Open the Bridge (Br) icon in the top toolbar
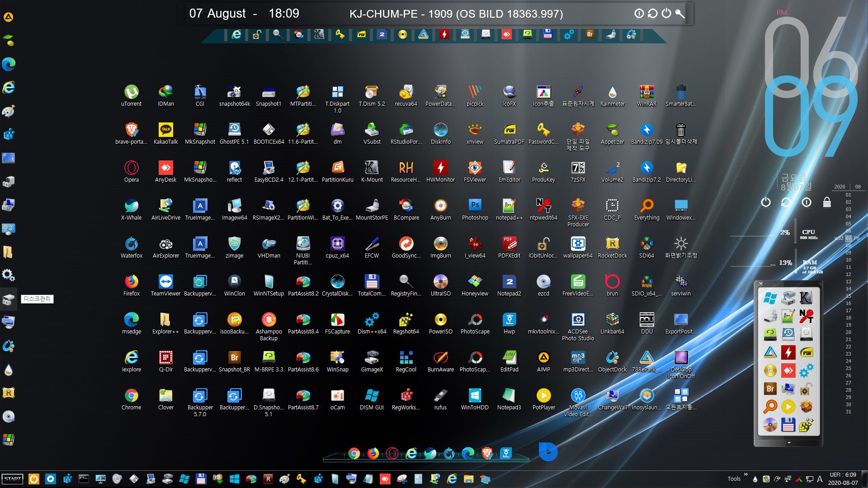This screenshot has width=868, height=488. [x=590, y=34]
